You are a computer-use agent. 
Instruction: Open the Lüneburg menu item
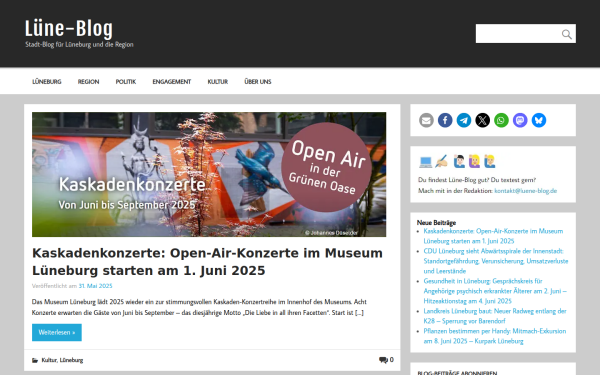point(47,82)
